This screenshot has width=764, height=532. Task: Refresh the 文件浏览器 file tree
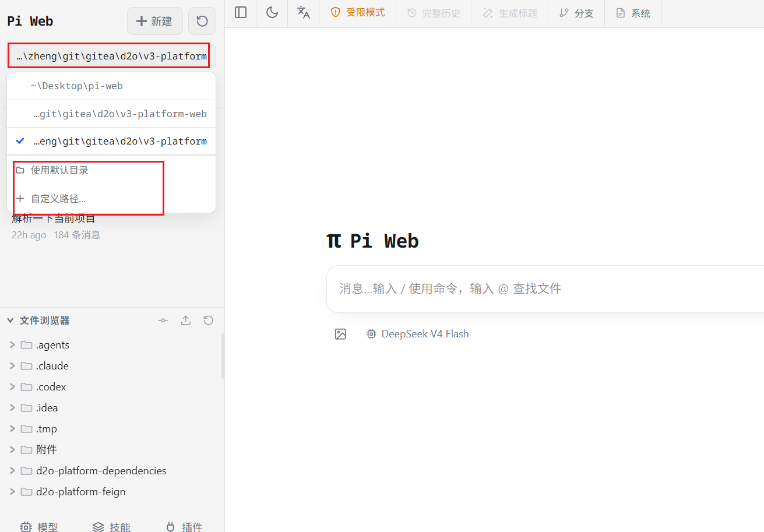point(209,320)
